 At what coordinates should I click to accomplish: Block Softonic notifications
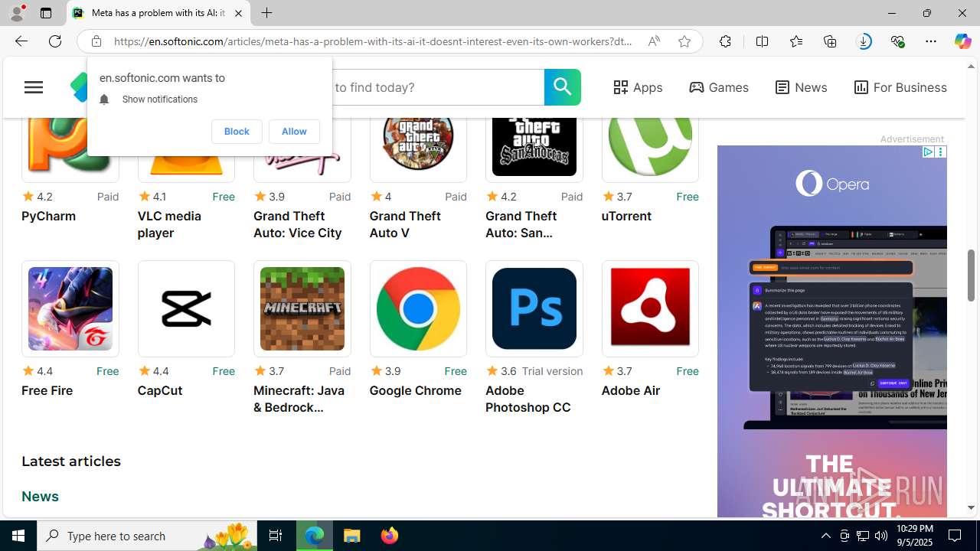point(237,132)
